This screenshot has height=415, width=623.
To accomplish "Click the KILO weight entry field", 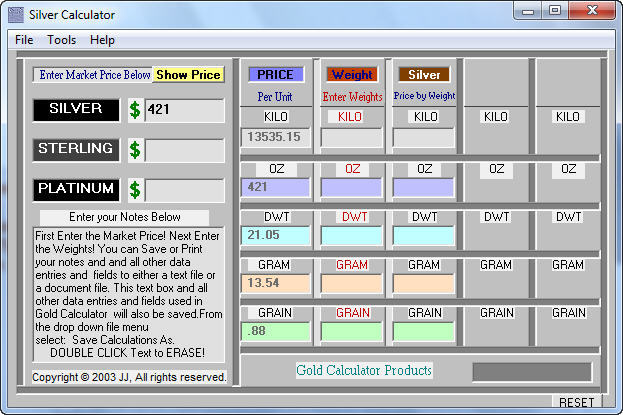I will click(350, 137).
